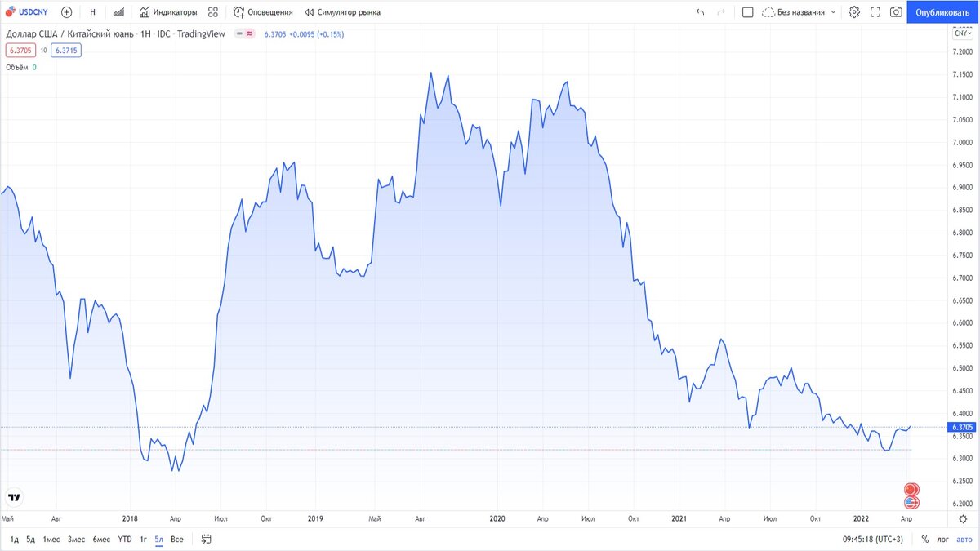This screenshot has height=551, width=980.
Task: Create an alert via Оповещения
Action: [263, 12]
